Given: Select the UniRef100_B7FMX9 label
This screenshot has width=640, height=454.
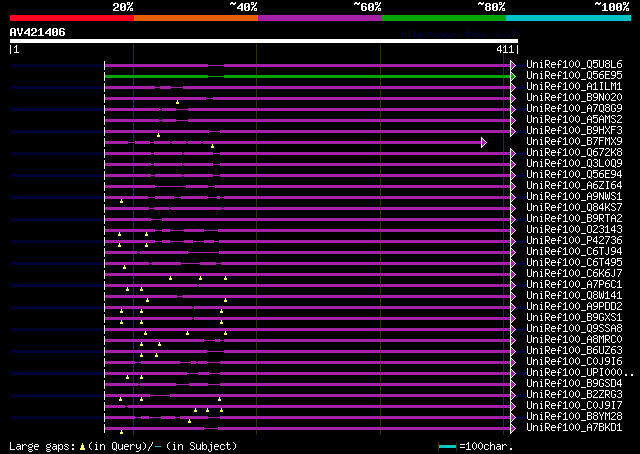Looking at the screenshot, I should pos(574,141).
